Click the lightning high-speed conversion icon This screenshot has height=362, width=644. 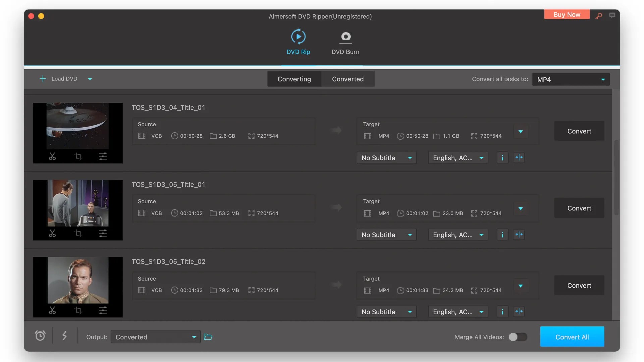[65, 336]
